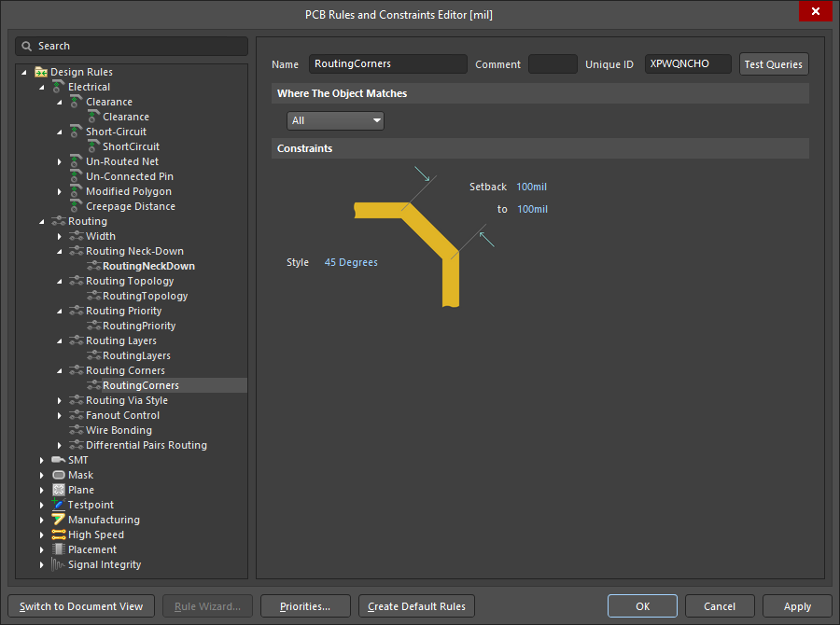This screenshot has height=625, width=840.
Task: Select the Routing Priority category label
Action: coord(124,311)
